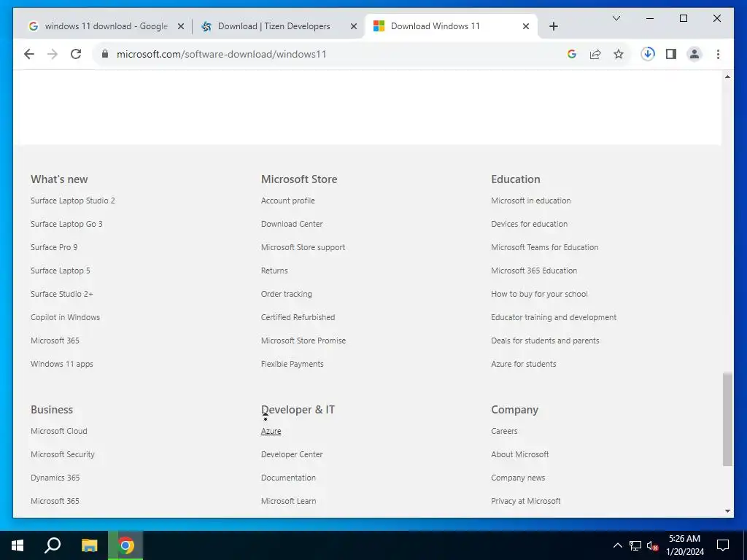
Task: Close the Tizen Developers tab
Action: point(354,26)
